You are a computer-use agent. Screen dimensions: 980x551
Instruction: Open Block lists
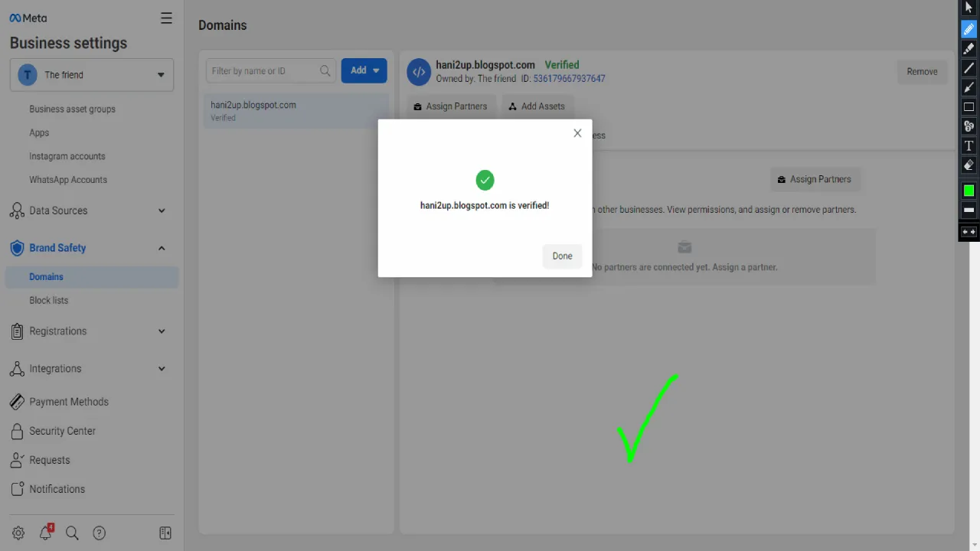[49, 301]
